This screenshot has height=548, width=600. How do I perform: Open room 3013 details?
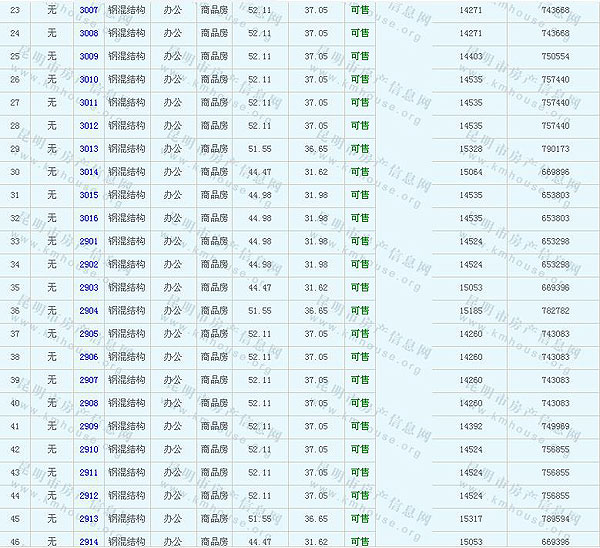coord(89,148)
